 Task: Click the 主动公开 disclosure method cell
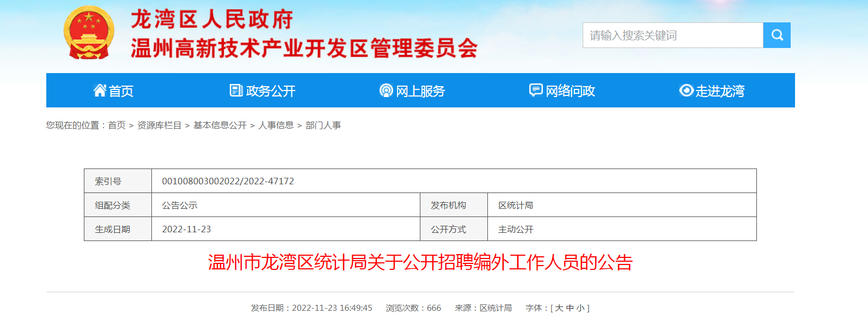(x=622, y=229)
